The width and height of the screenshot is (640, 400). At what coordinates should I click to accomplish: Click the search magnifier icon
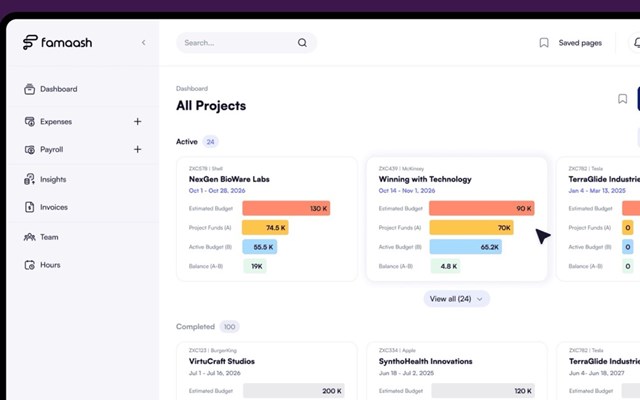302,42
